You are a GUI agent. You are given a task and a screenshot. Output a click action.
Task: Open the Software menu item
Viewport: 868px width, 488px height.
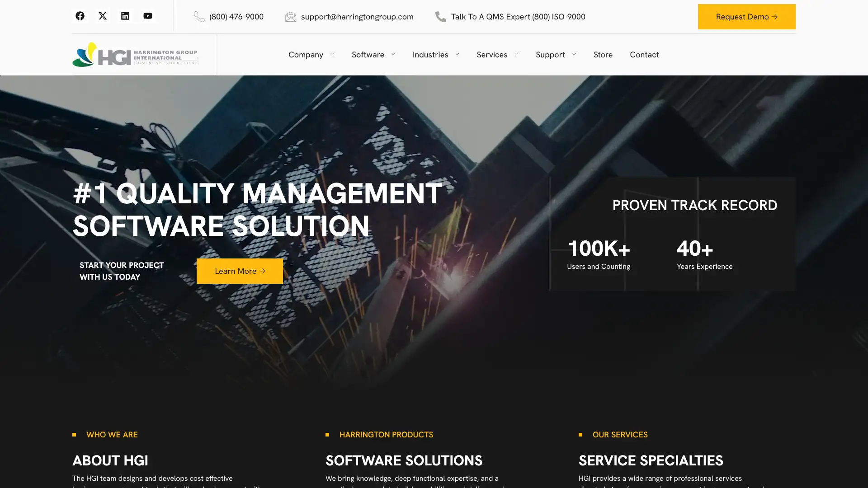click(x=368, y=55)
